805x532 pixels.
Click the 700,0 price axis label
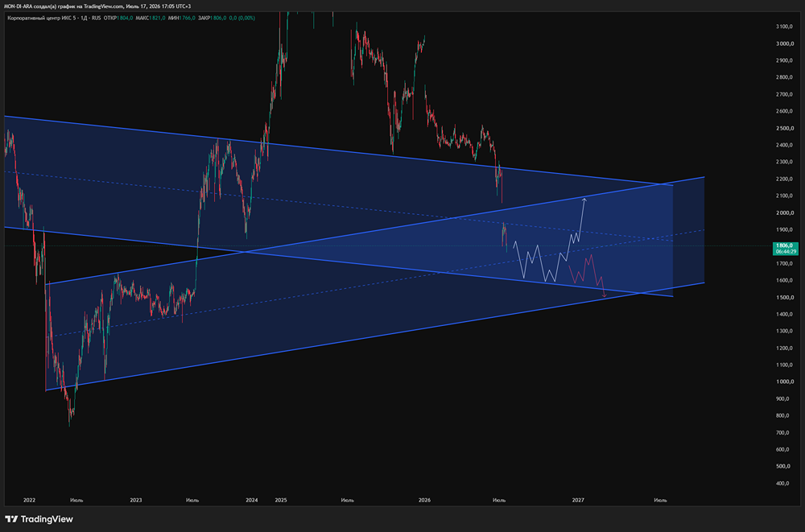782,433
